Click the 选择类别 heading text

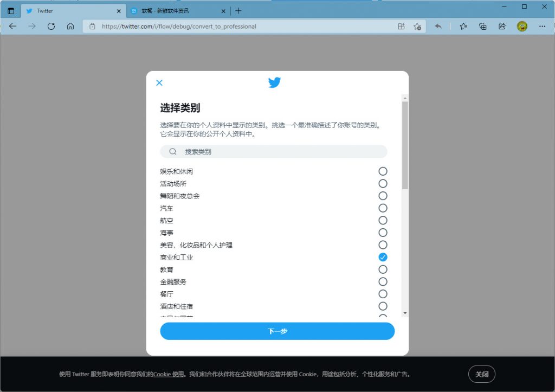click(180, 108)
